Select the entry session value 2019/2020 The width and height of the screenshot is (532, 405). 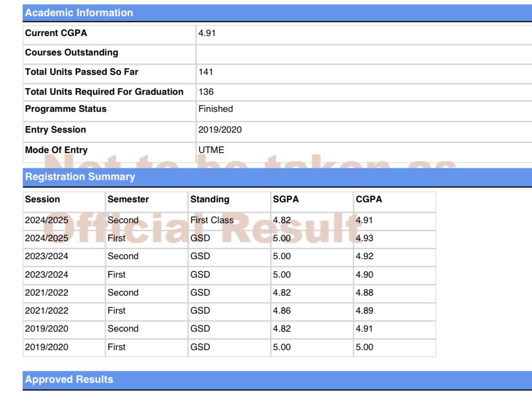click(220, 130)
